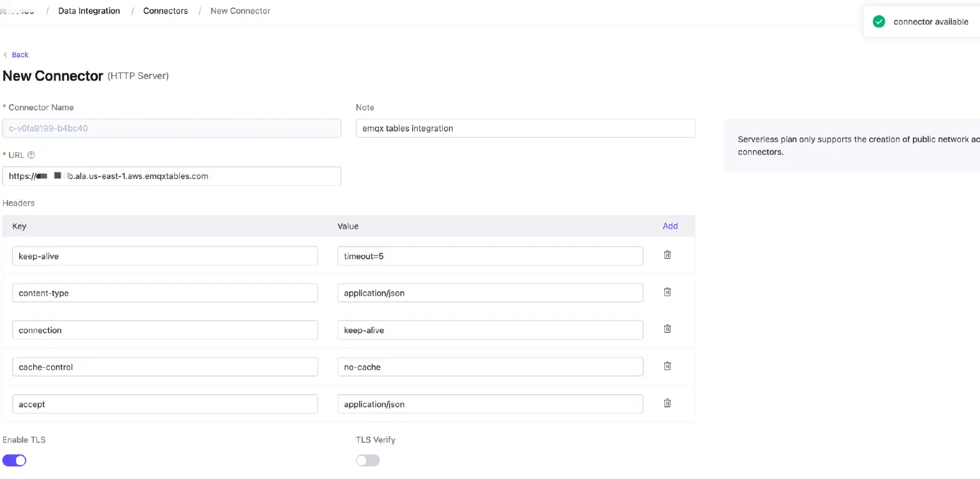Image resolution: width=980 pixels, height=479 pixels.
Task: Disable the Enable TLS switch
Action: pos(15,460)
